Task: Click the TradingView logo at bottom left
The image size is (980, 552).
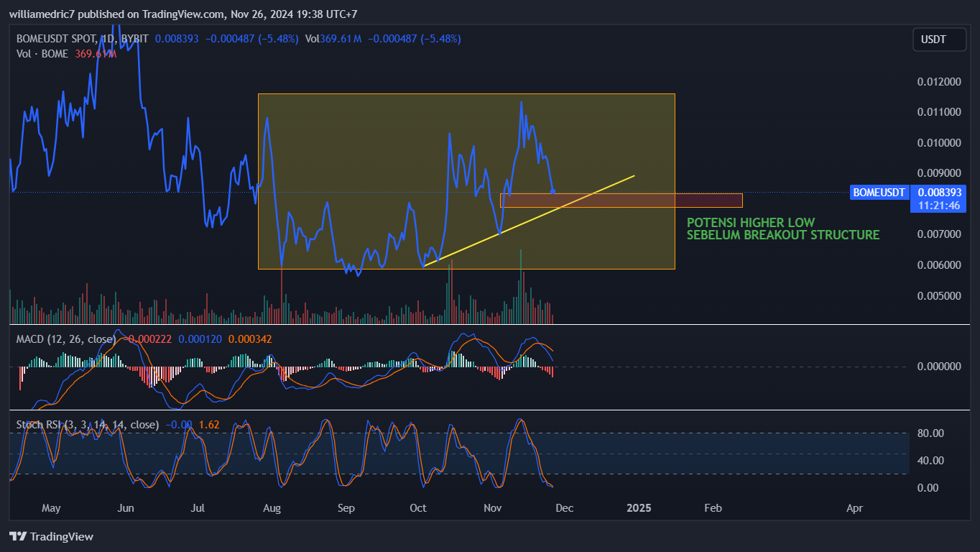Action: 51,536
